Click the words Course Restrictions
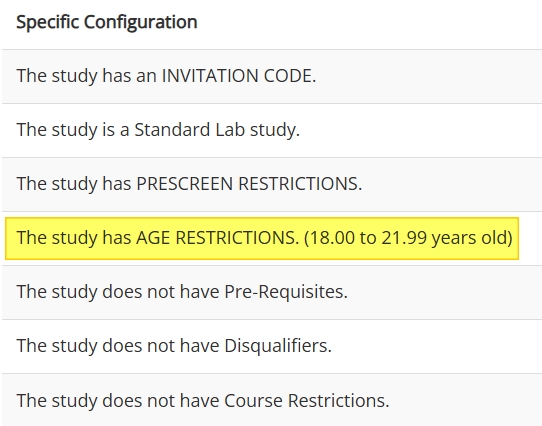Image resolution: width=542 pixels, height=426 pixels. (307, 401)
